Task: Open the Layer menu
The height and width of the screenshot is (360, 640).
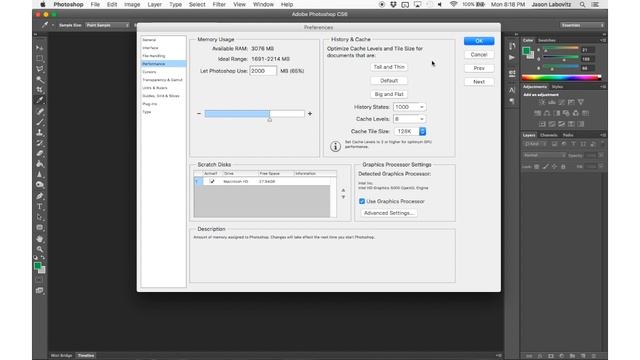Action: tap(154, 4)
